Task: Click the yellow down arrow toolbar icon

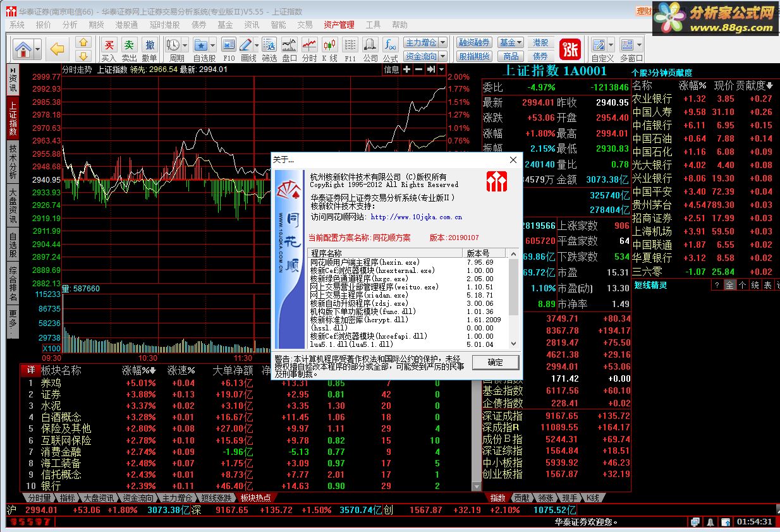Action: tap(83, 55)
